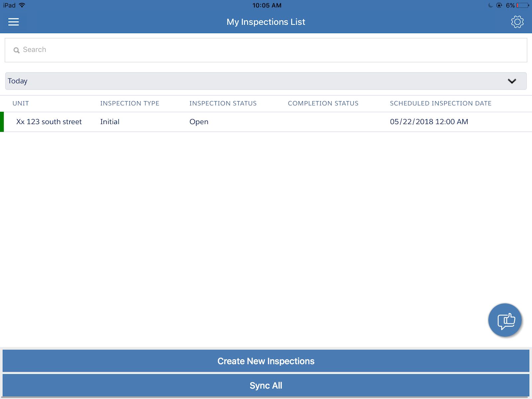Tap the My Inspections List title

click(x=266, y=22)
